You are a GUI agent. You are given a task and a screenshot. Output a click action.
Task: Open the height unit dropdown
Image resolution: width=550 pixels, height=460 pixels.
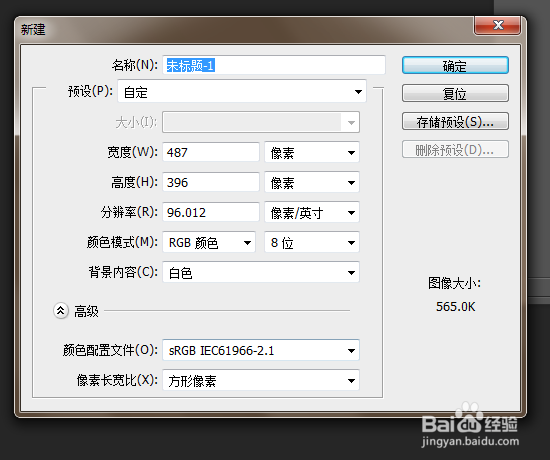312,182
